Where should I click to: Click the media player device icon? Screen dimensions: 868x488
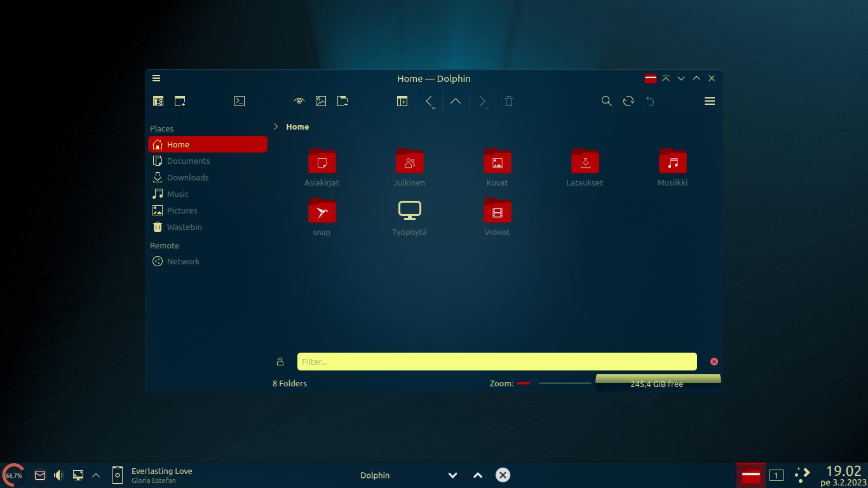click(118, 475)
